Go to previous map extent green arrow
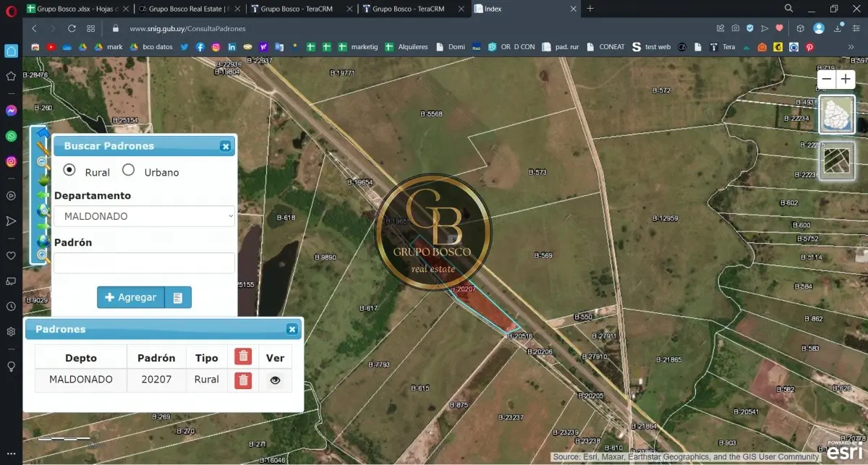 pyautogui.click(x=42, y=195)
